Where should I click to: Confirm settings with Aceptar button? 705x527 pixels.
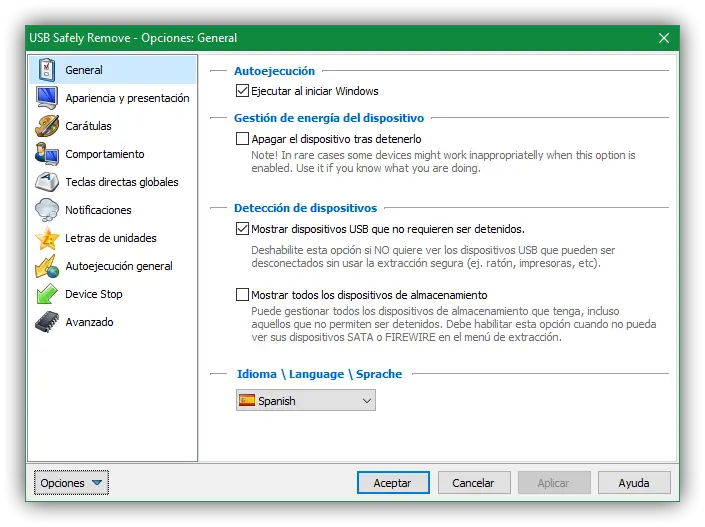click(393, 483)
